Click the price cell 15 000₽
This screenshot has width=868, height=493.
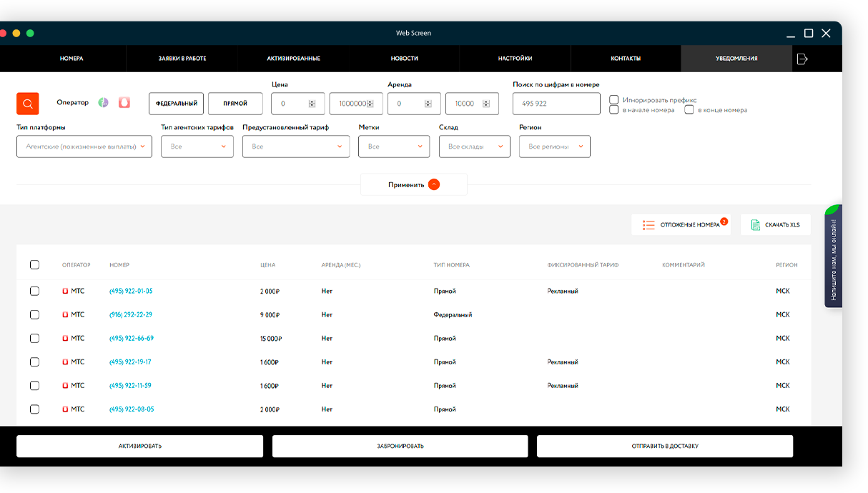point(271,339)
